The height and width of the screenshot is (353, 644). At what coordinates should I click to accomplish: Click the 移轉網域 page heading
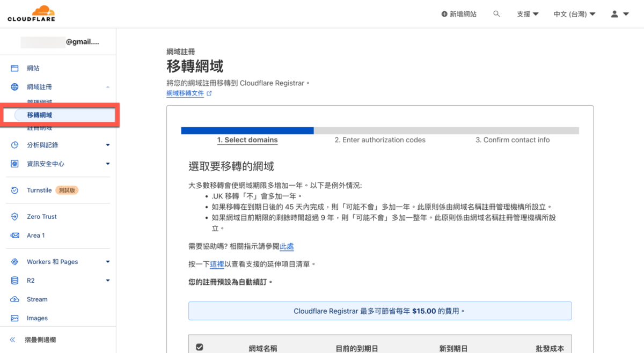pyautogui.click(x=195, y=67)
